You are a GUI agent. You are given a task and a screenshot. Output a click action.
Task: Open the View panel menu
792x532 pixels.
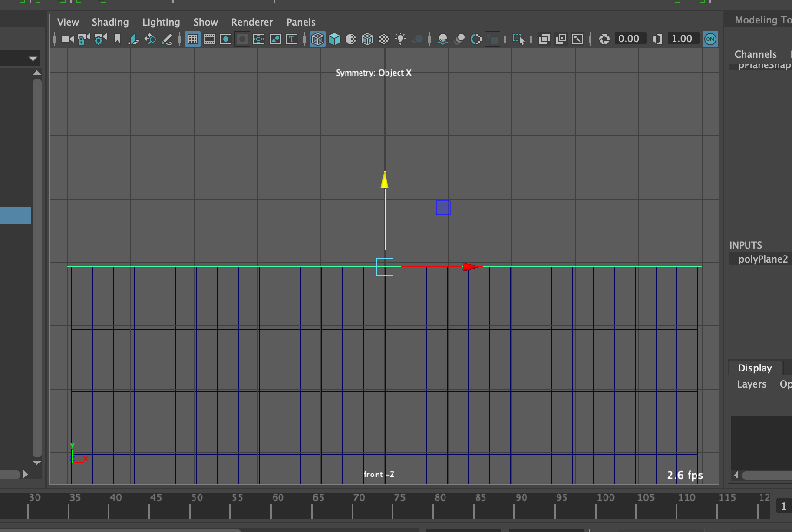(x=68, y=22)
